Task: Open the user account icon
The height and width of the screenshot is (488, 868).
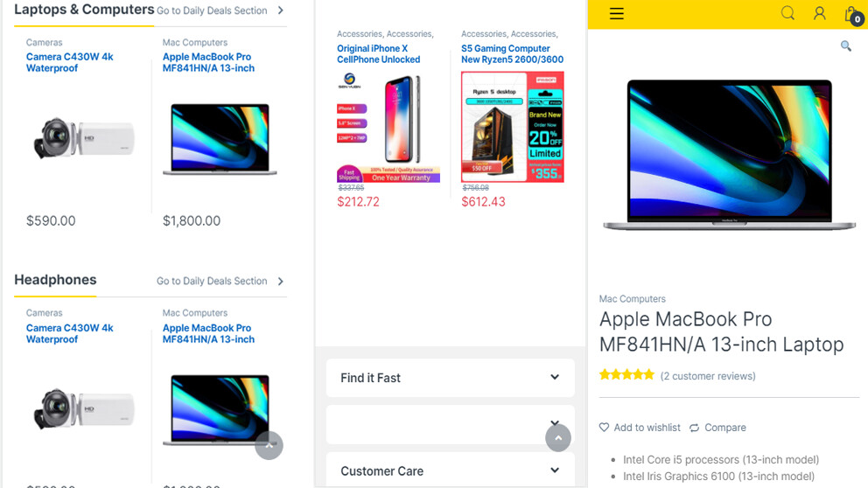Action: [819, 13]
